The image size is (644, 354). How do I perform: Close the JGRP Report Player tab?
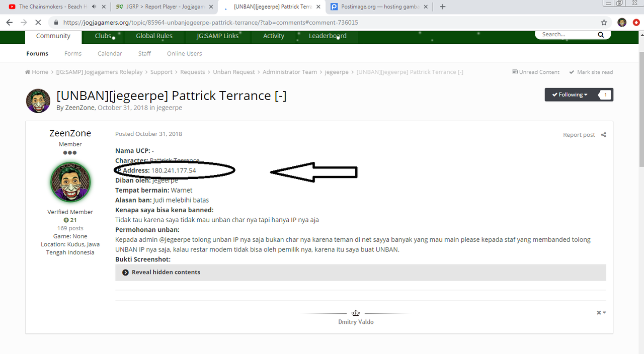click(x=211, y=7)
